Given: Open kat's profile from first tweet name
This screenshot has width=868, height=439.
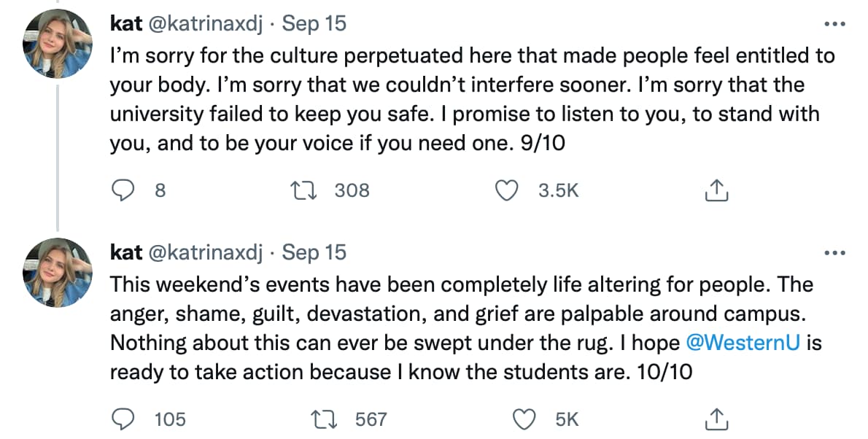Looking at the screenshot, I should pos(125,23).
